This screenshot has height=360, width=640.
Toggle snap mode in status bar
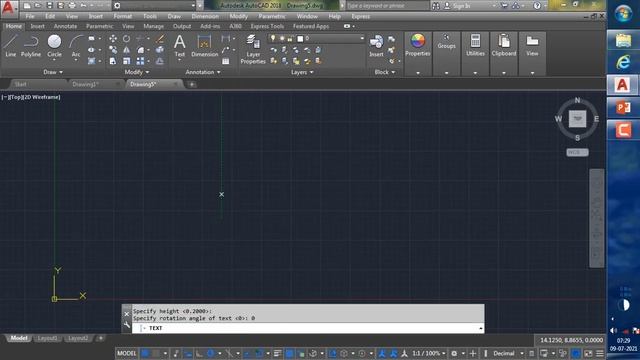[156, 353]
